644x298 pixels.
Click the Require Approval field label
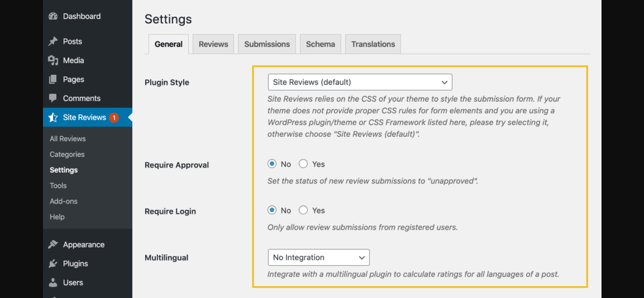tap(177, 165)
